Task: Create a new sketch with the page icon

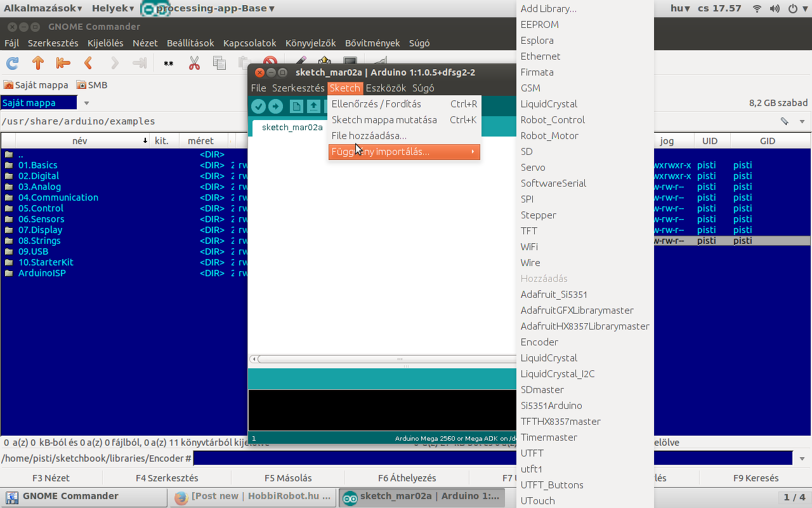Action: (296, 106)
